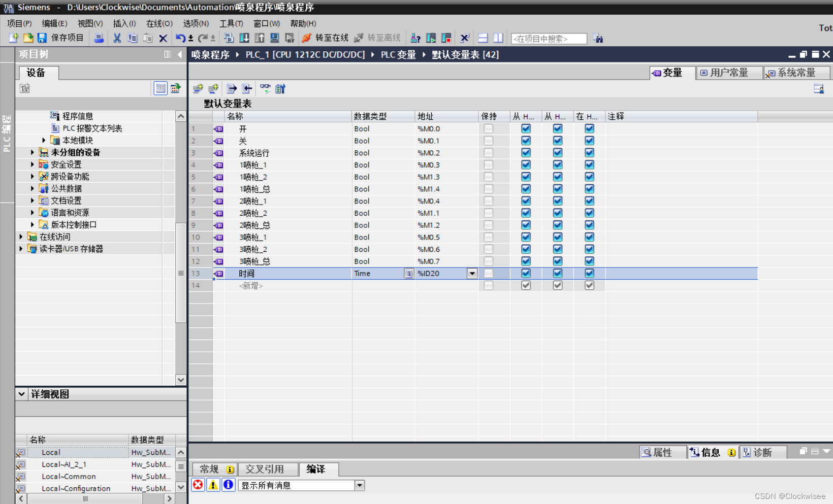
Task: Collapse the 详细视图 panel
Action: coord(22,394)
